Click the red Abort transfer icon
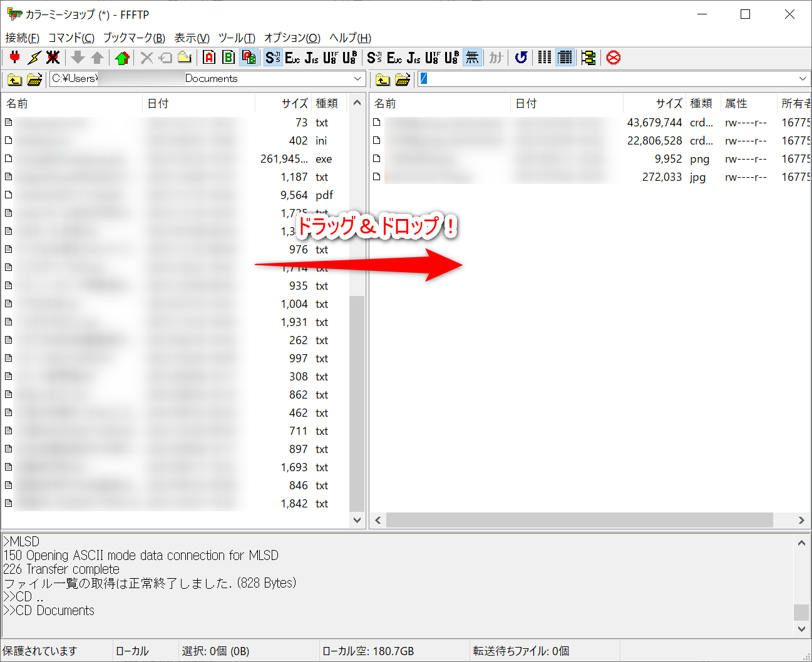 point(614,58)
